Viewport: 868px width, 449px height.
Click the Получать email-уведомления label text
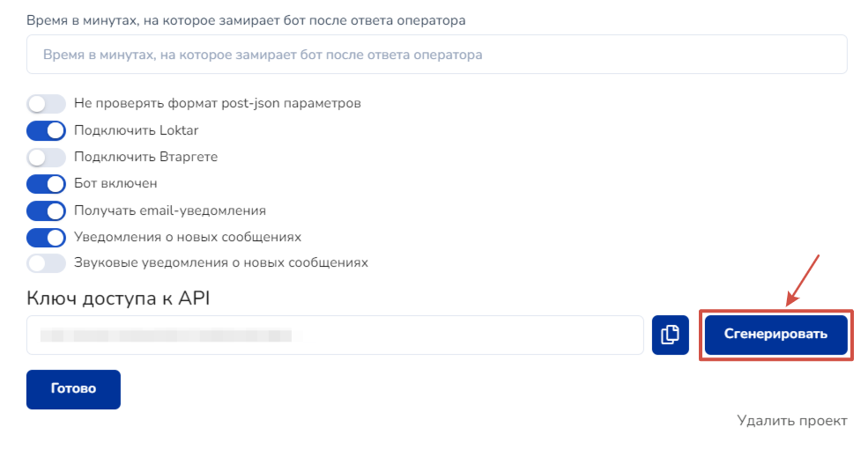170,211
